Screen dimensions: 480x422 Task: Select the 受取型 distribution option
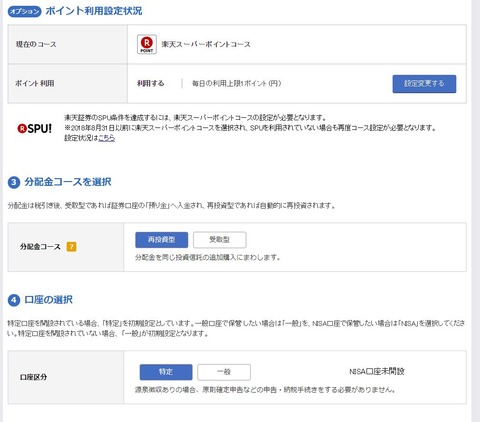220,240
